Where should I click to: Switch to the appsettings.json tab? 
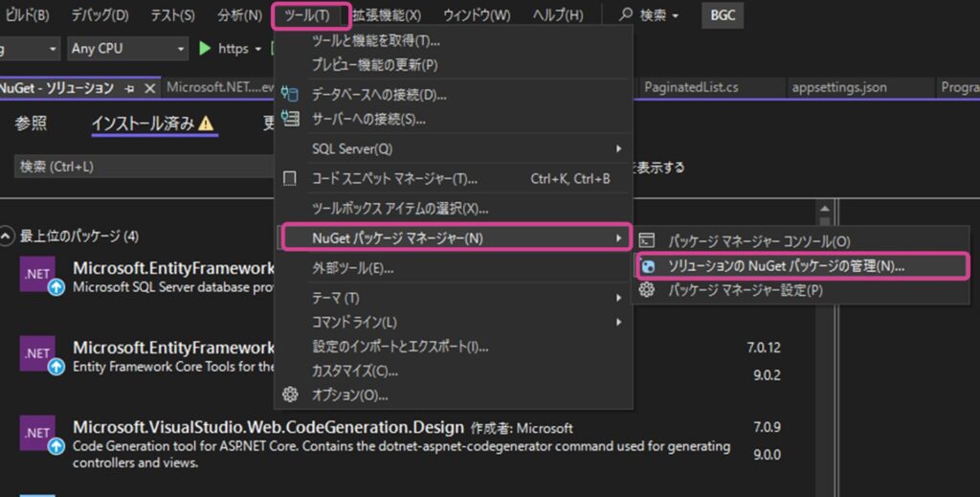[838, 87]
